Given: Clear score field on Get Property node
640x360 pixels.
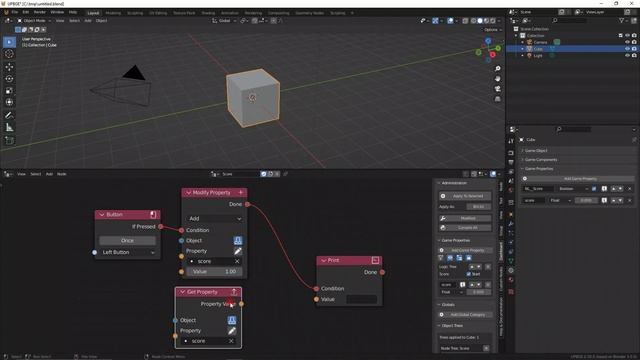Looking at the screenshot, I should coord(231,341).
